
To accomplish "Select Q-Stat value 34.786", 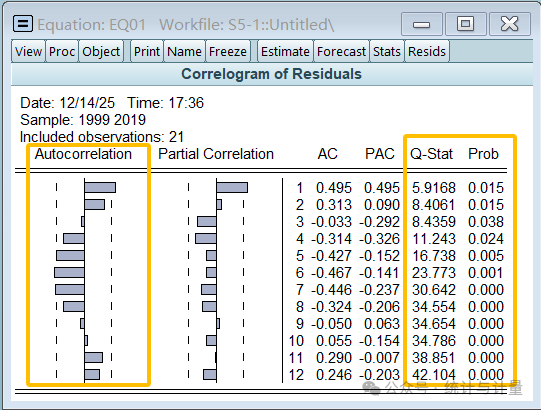I will click(434, 341).
